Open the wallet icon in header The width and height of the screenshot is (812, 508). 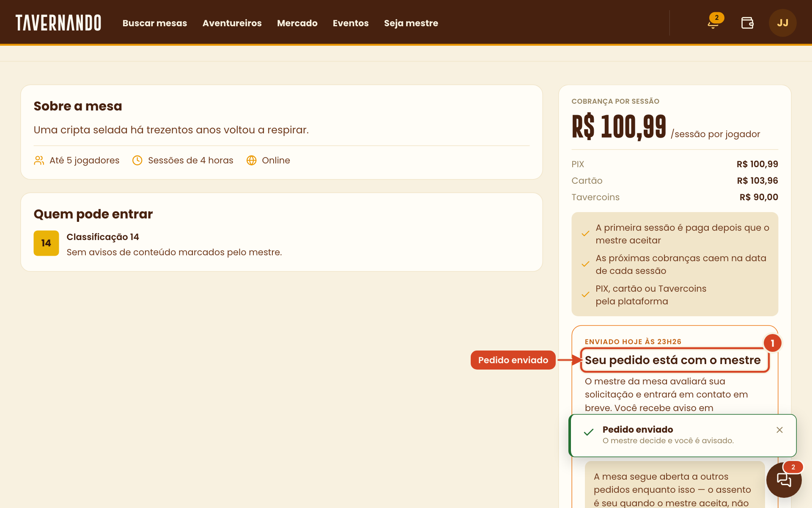pos(747,23)
